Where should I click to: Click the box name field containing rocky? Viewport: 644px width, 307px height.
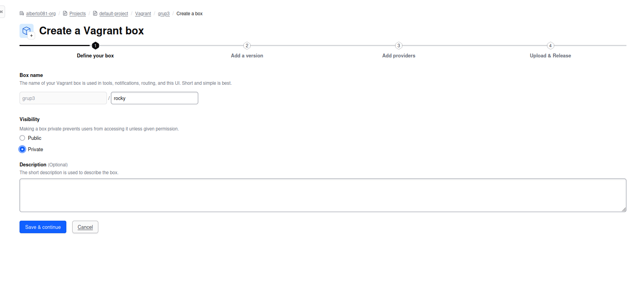coord(154,98)
